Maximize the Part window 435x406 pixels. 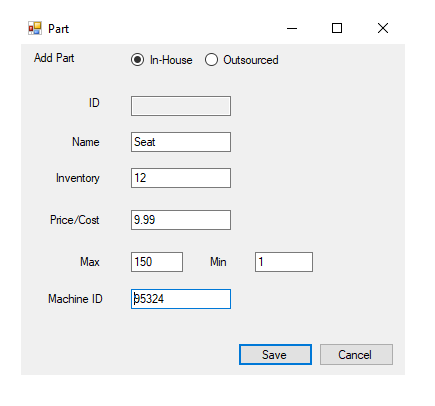(337, 28)
